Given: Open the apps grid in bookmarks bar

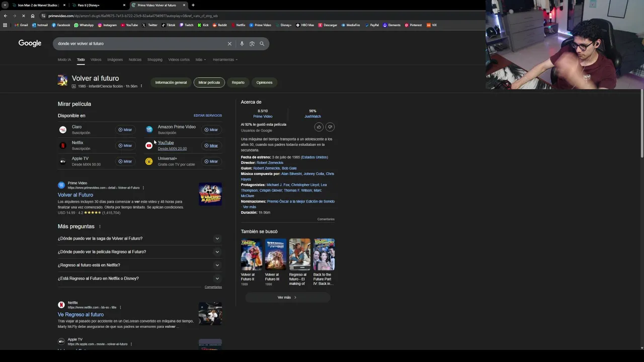Looking at the screenshot, I should click(5, 25).
